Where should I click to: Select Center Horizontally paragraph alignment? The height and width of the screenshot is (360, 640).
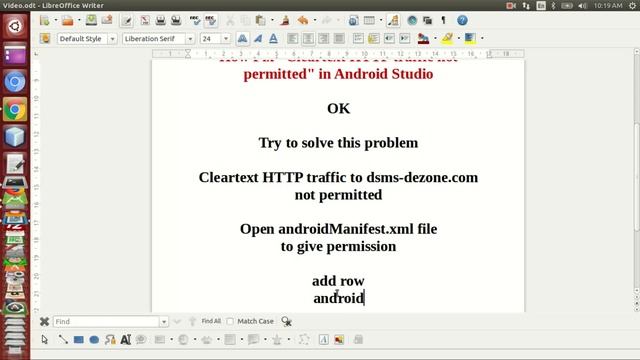pos(308,38)
